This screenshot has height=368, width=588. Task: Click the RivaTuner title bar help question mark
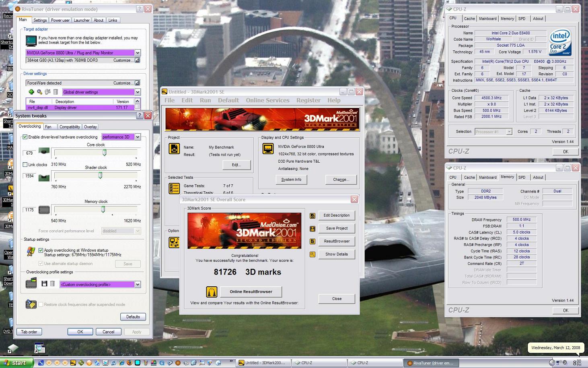click(x=140, y=9)
